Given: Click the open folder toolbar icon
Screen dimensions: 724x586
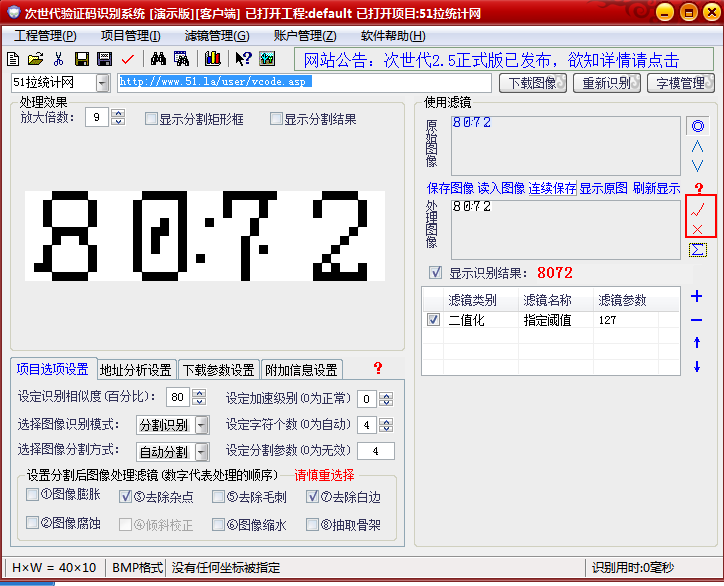Looking at the screenshot, I should (x=36, y=59).
